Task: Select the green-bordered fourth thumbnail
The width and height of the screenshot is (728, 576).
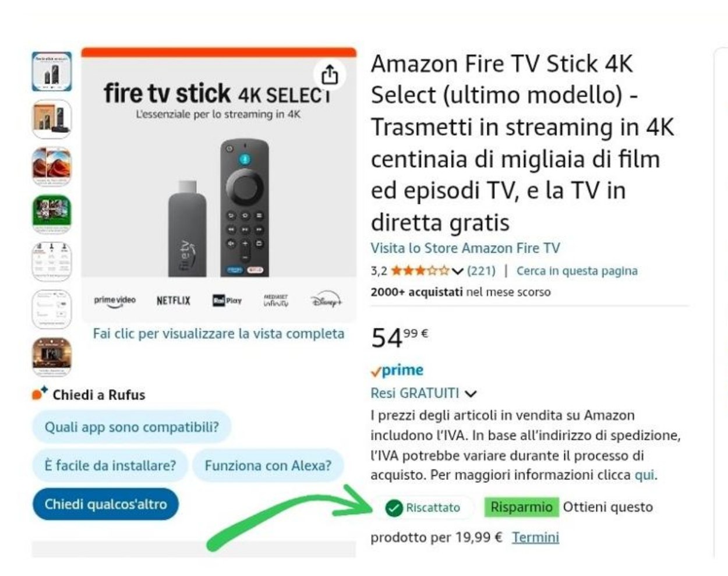Action: tap(51, 214)
